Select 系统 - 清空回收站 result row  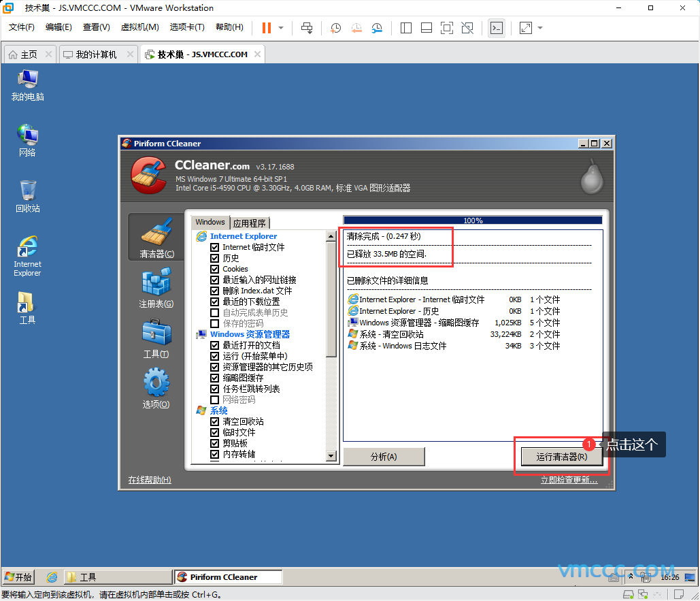point(454,334)
